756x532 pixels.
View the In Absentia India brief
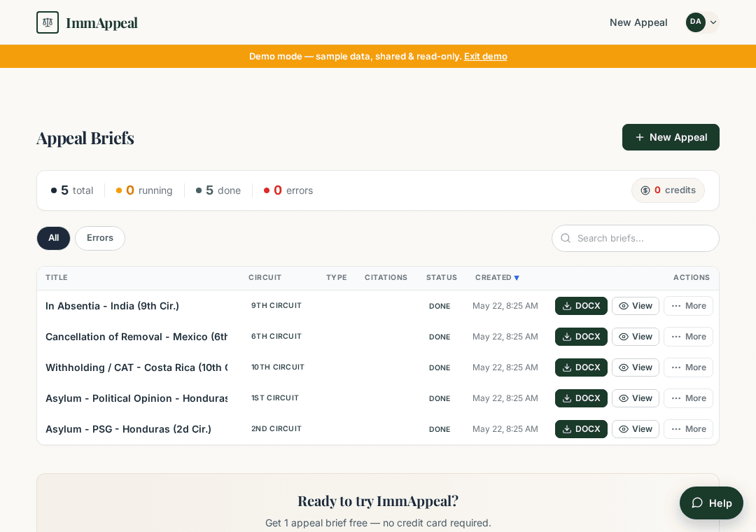pos(636,306)
